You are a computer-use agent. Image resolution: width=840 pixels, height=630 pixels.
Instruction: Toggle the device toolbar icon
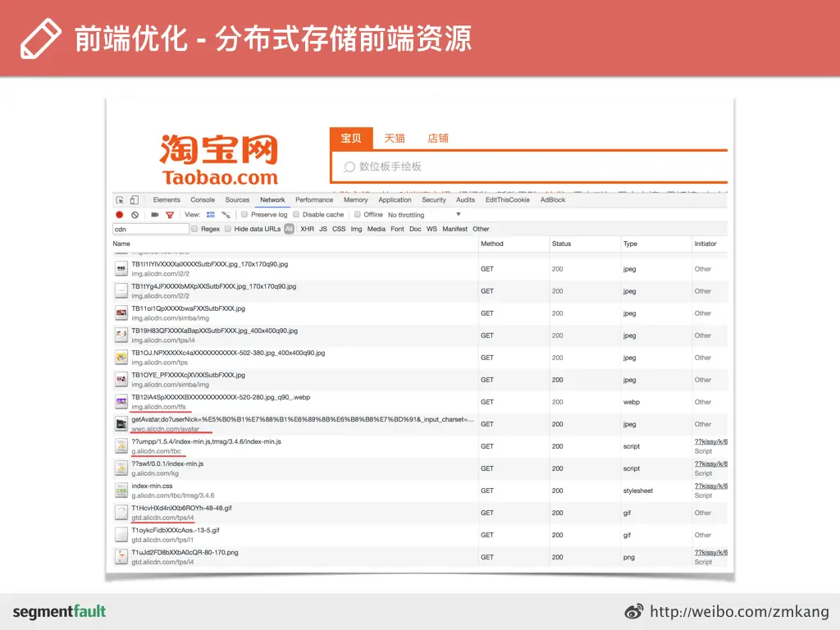tap(135, 200)
